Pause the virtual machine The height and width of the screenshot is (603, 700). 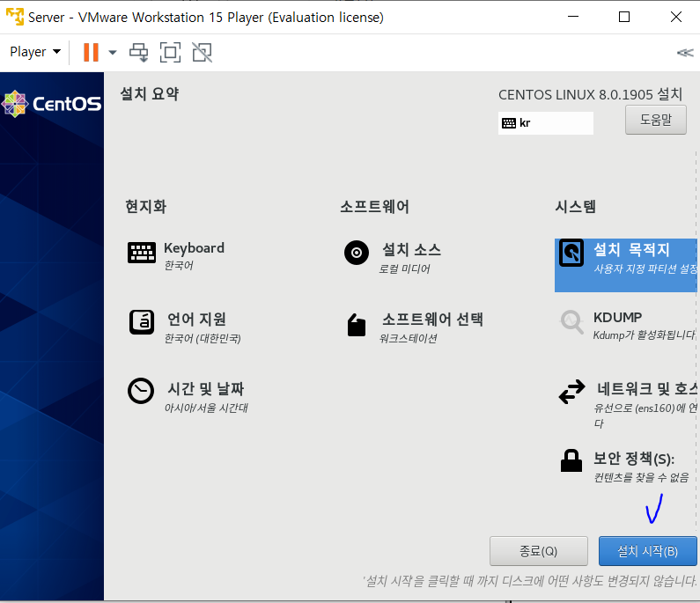pos(91,52)
